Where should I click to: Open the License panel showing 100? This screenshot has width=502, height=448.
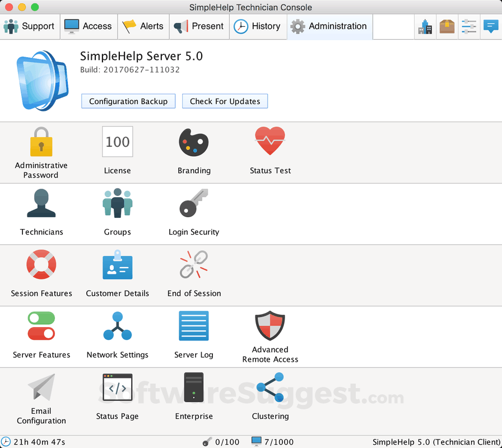pos(117,148)
